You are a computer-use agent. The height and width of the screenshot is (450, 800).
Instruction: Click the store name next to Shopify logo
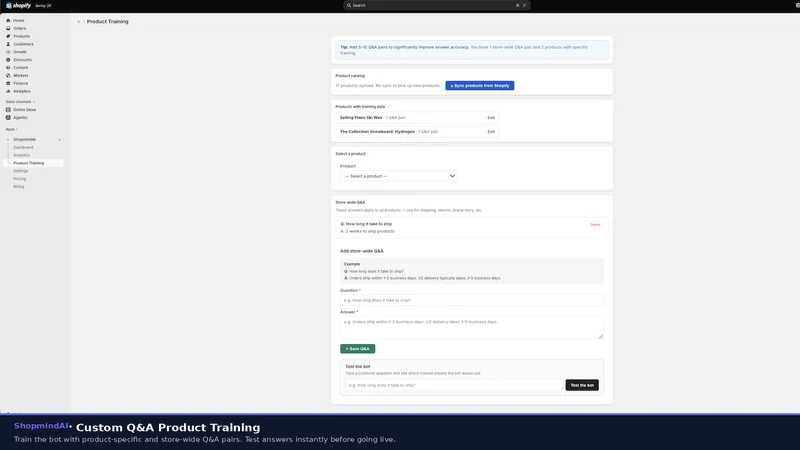pyautogui.click(x=43, y=6)
